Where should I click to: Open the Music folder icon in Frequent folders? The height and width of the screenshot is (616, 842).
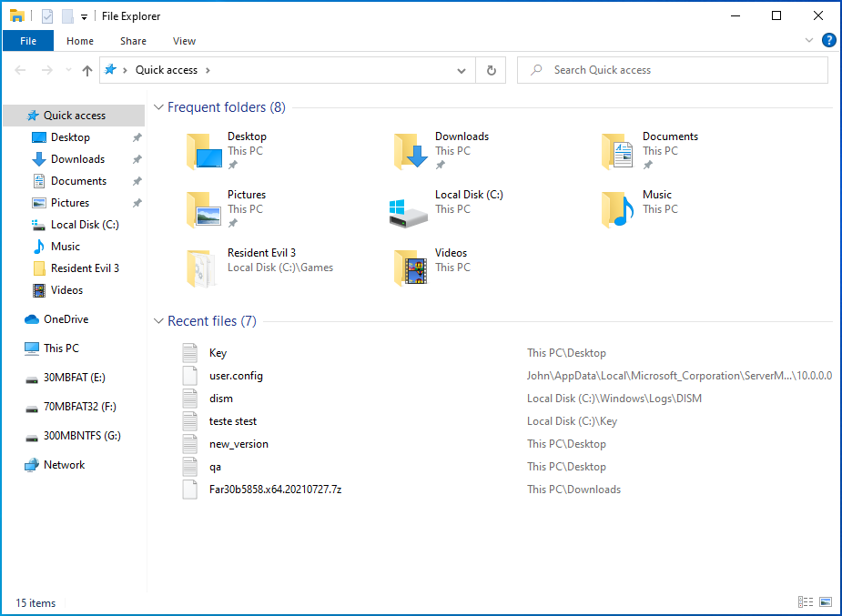618,209
